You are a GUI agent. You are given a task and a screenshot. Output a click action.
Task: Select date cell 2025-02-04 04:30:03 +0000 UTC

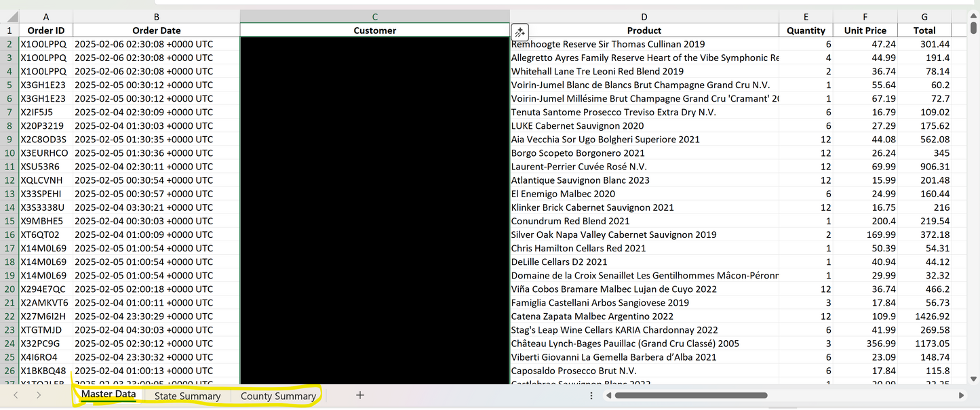157,330
